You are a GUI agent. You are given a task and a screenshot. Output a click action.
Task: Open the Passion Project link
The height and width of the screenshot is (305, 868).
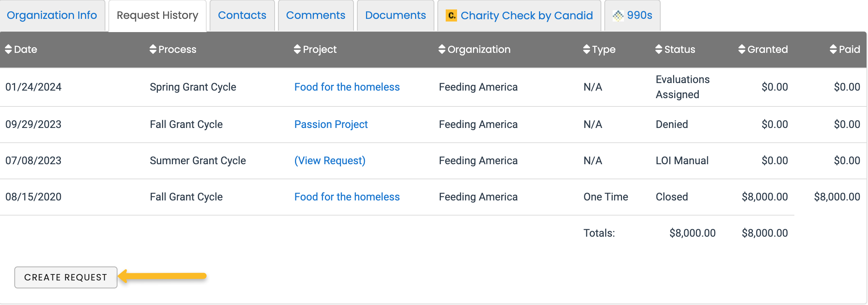(x=331, y=125)
